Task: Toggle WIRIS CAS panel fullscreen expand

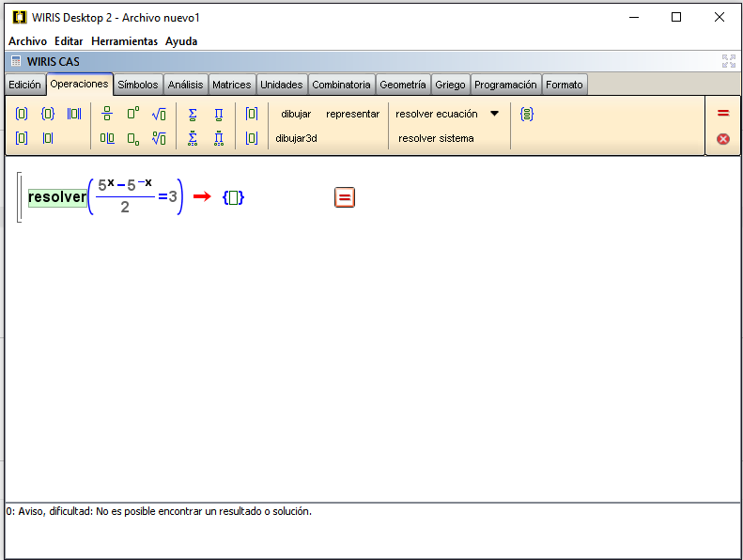Action: pos(728,61)
